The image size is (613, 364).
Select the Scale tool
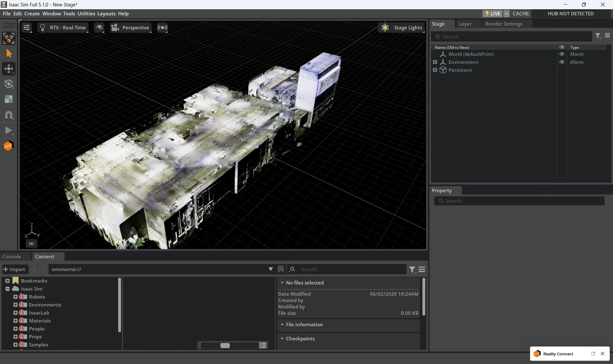[x=9, y=99]
